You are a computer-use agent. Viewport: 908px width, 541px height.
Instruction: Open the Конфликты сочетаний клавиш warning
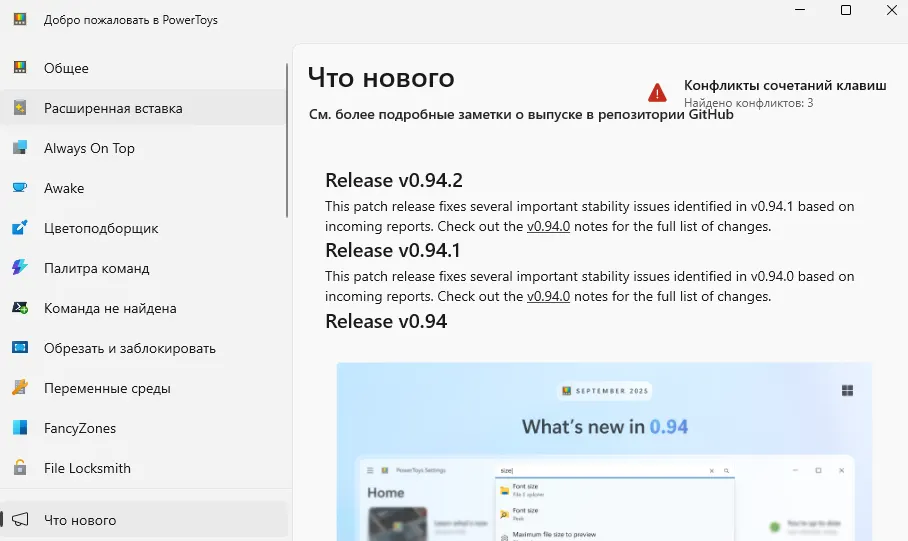pyautogui.click(x=784, y=86)
